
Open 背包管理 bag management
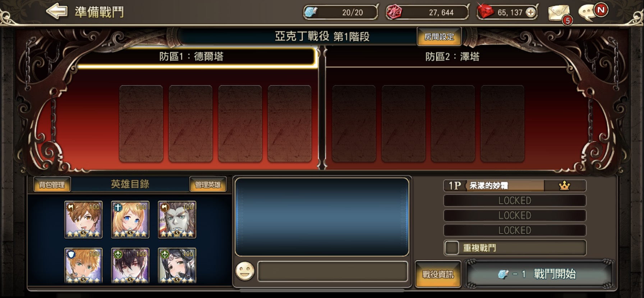coord(52,185)
